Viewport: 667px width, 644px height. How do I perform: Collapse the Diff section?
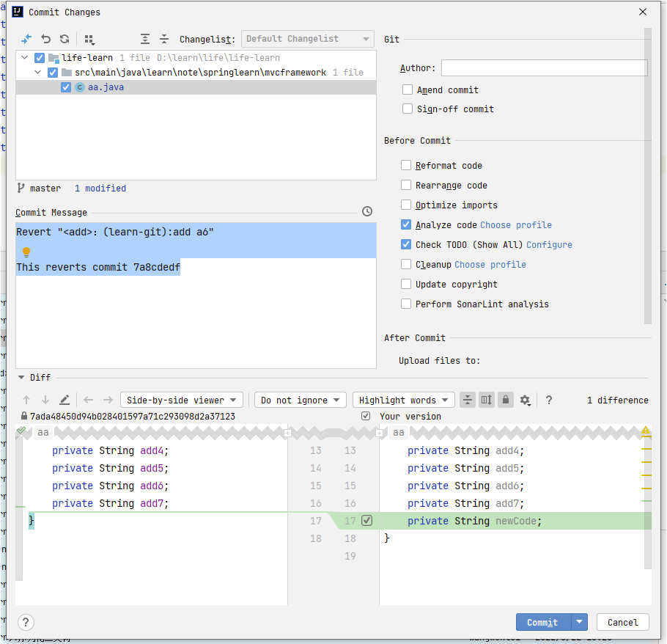21,378
